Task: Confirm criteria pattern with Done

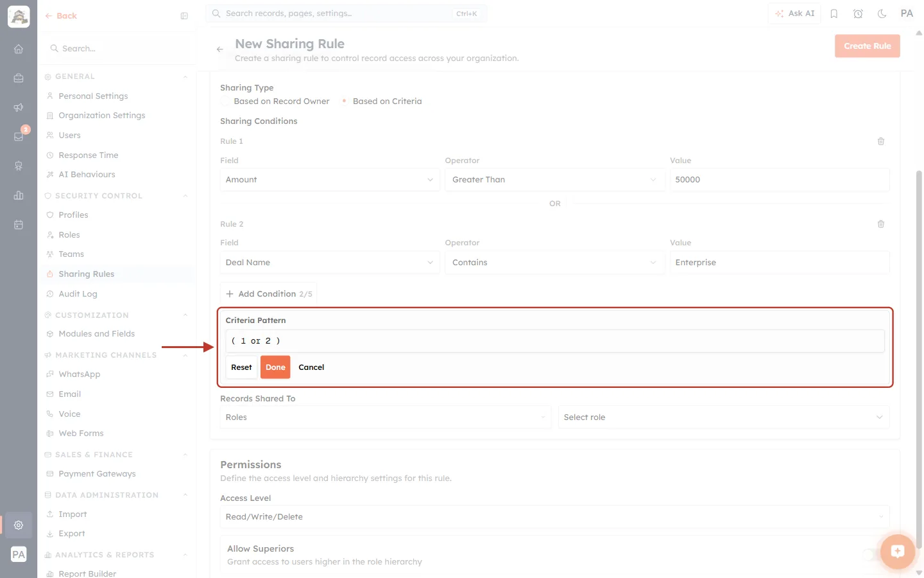Action: pos(275,367)
